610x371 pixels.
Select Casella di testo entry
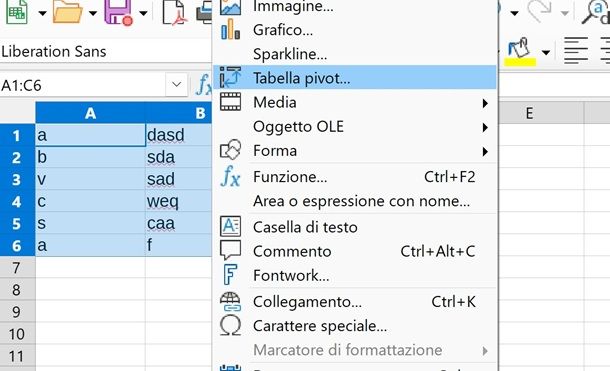point(355,227)
